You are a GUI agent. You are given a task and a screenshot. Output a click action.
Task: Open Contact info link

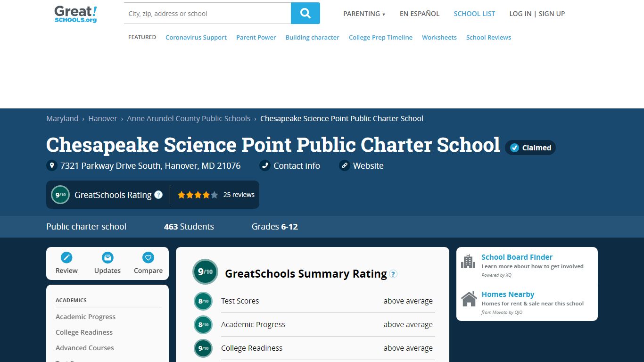pyautogui.click(x=297, y=165)
